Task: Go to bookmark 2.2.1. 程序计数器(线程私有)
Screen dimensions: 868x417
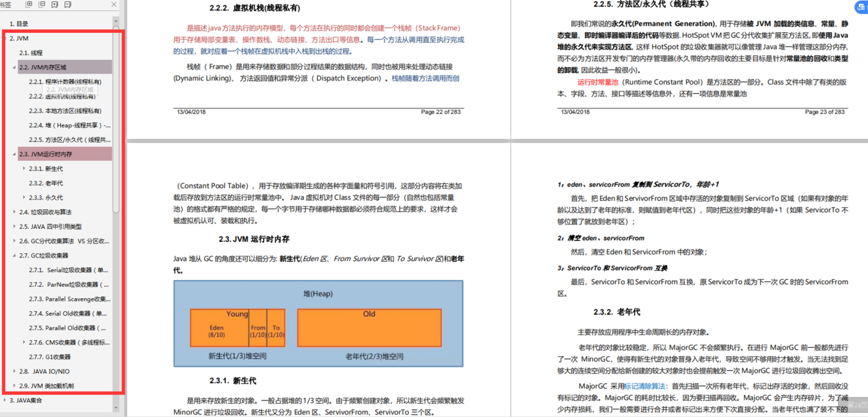Action: (65, 82)
